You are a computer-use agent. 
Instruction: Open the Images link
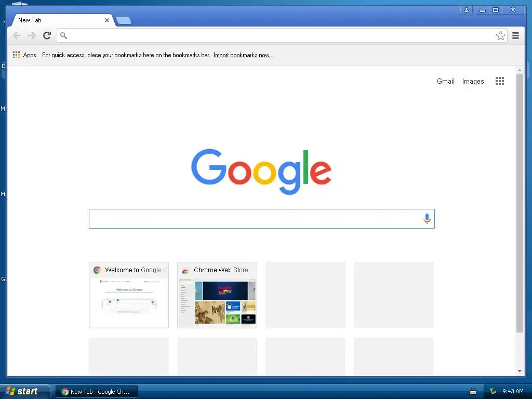point(473,82)
